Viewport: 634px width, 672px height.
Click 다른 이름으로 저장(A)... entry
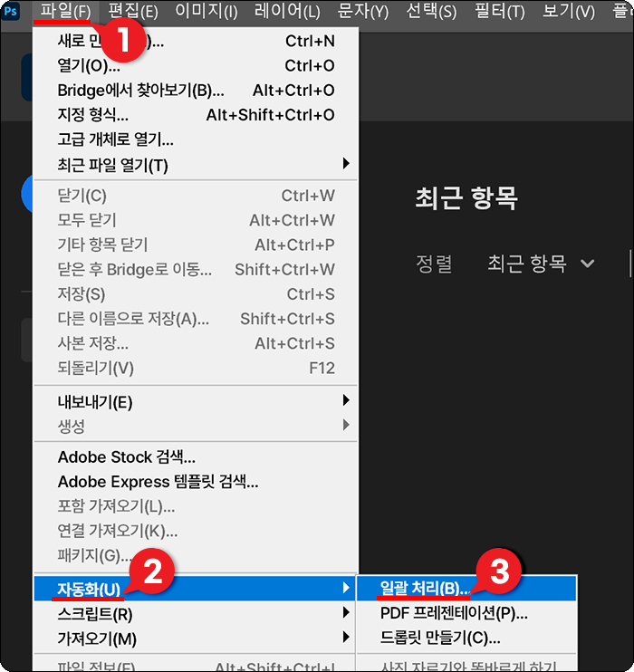pos(196,319)
